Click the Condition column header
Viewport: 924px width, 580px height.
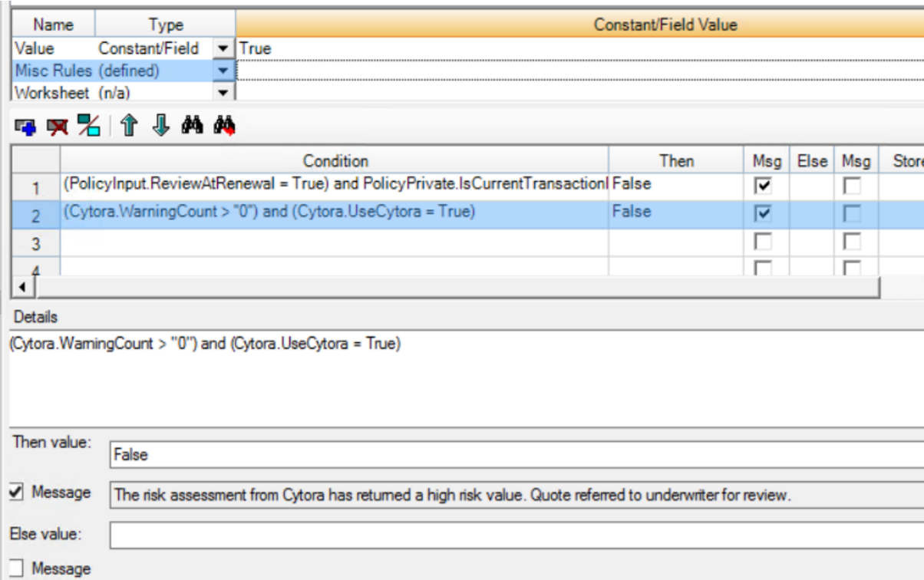(335, 161)
